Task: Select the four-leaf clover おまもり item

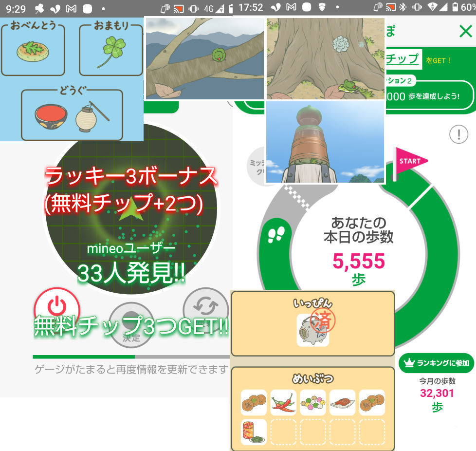Action: click(112, 52)
